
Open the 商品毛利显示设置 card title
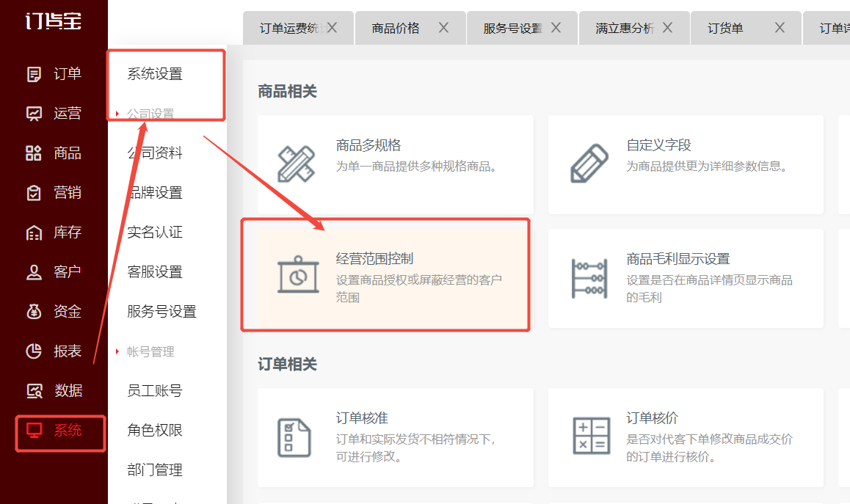(678, 259)
